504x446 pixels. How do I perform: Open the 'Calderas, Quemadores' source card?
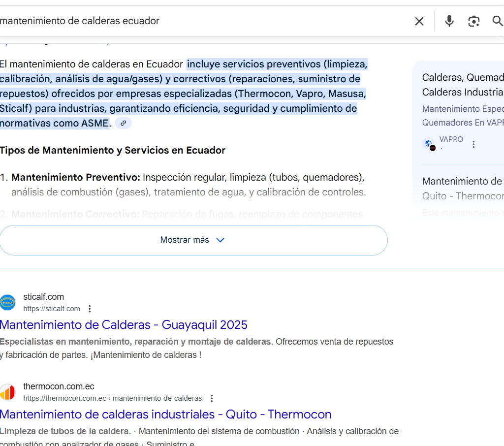[x=463, y=85]
